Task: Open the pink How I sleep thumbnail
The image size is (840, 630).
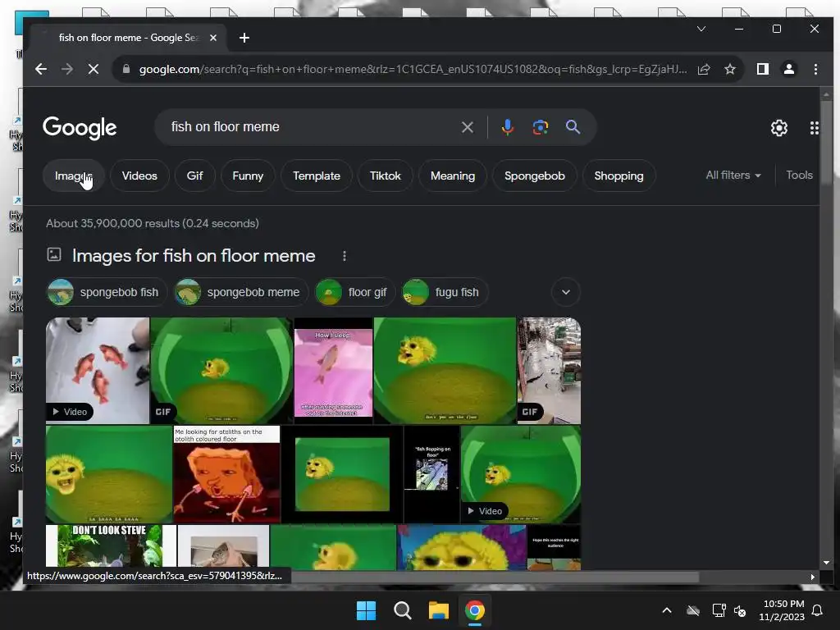Action: tap(333, 371)
